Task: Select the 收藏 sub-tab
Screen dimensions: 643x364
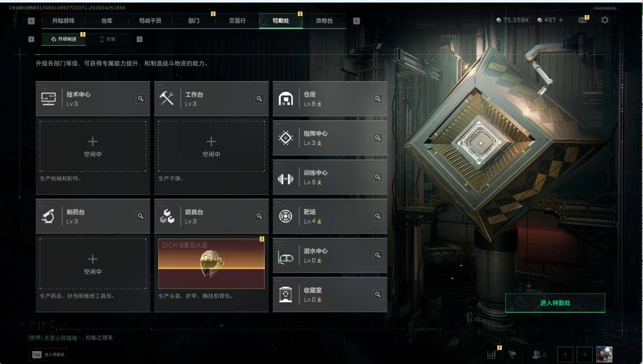Action: click(x=108, y=39)
